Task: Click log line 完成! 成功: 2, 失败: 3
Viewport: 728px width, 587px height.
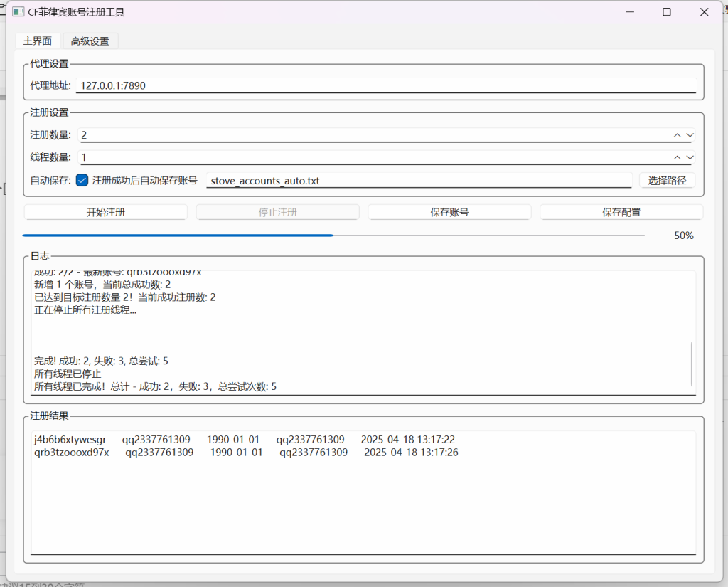Action: point(101,361)
